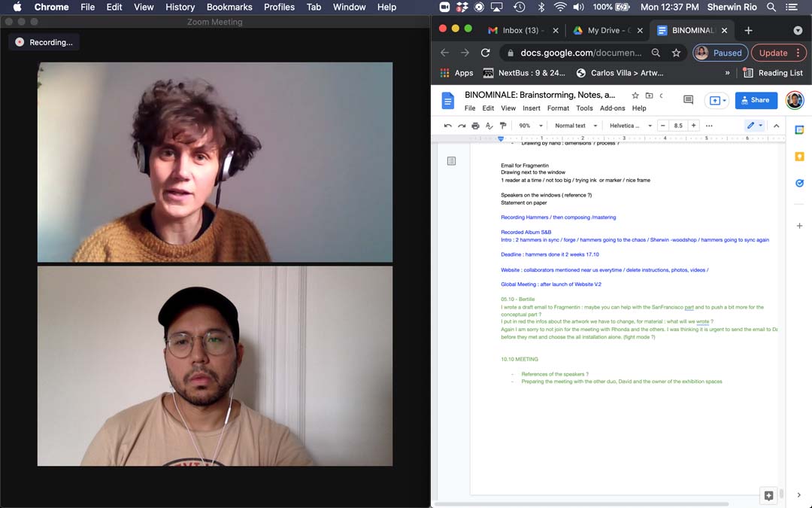Expand hidden bookmarks with the chevron
Viewport: 812px width, 508px height.
pos(728,73)
